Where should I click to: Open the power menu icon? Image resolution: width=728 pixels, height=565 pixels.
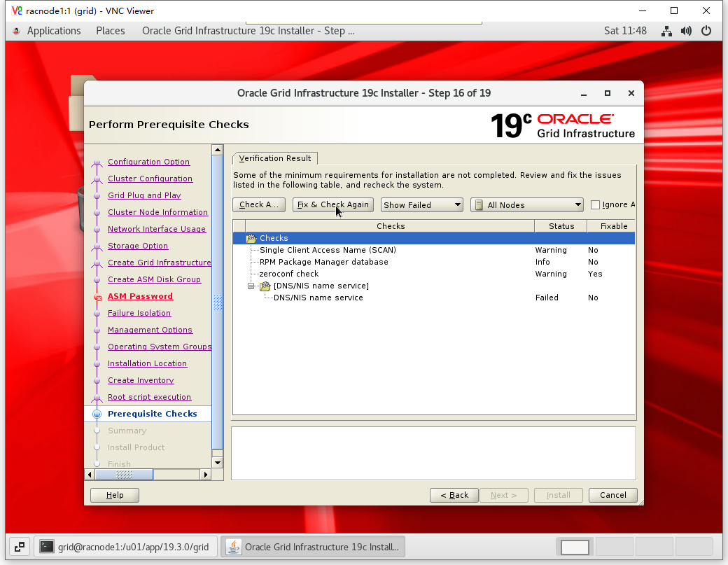click(x=706, y=31)
